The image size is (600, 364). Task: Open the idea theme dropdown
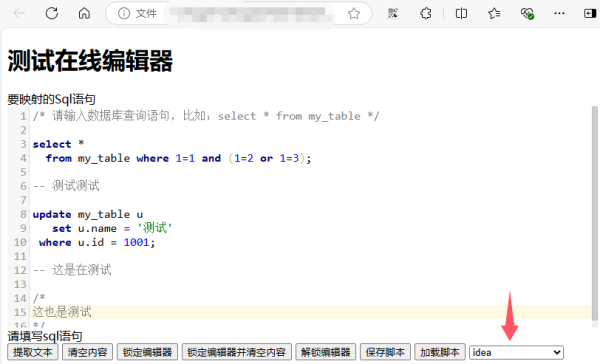point(517,352)
